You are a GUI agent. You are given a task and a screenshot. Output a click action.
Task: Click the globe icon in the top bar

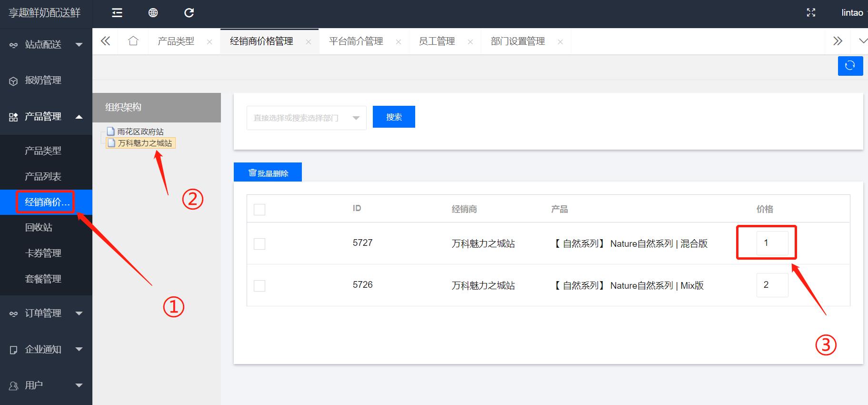[153, 13]
